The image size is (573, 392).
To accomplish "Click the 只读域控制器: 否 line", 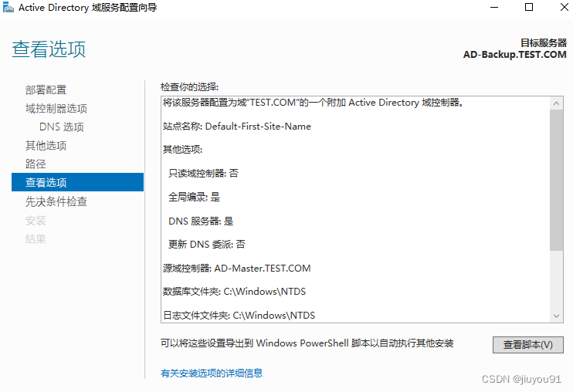I will (x=203, y=173).
